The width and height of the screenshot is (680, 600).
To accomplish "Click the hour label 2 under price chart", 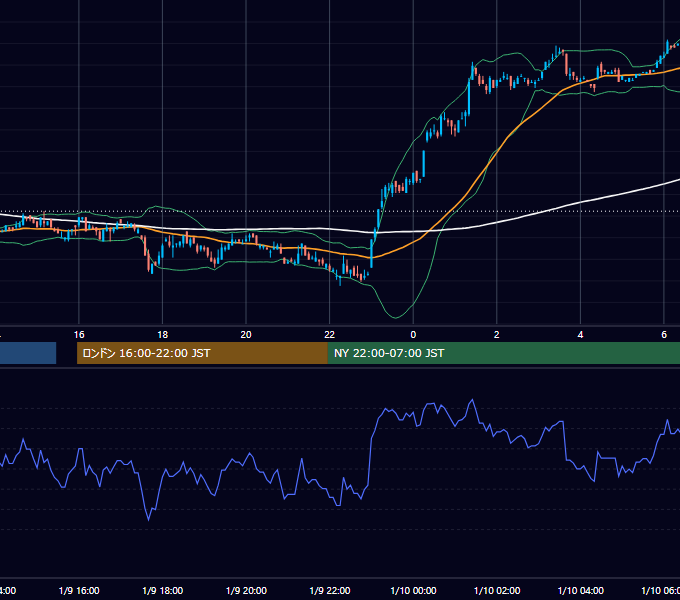I will [497, 335].
